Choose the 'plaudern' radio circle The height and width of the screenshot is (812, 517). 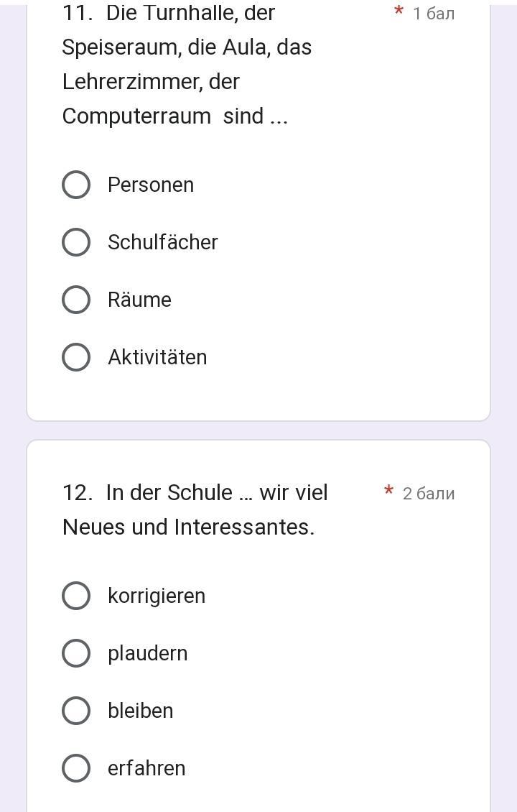click(x=76, y=653)
